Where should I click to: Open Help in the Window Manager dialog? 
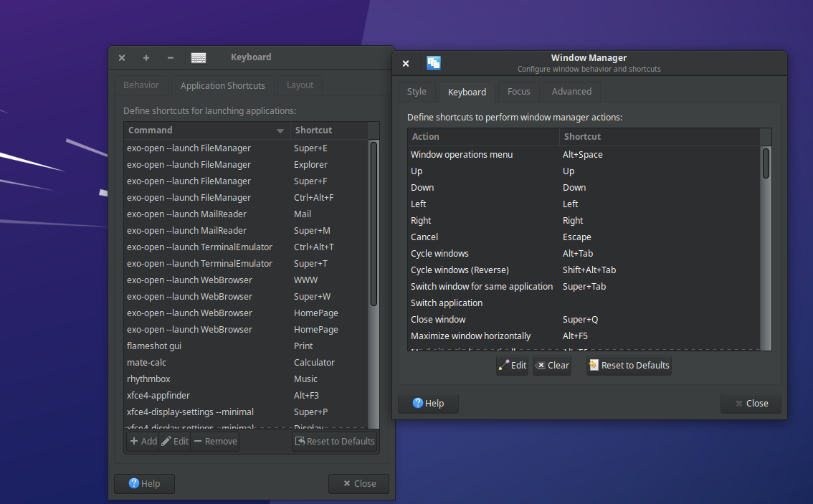[428, 404]
